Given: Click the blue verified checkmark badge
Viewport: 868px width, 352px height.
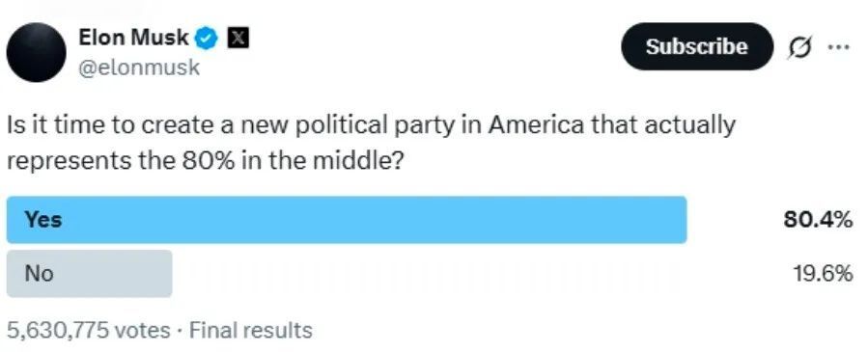Looking at the screenshot, I should tap(207, 40).
